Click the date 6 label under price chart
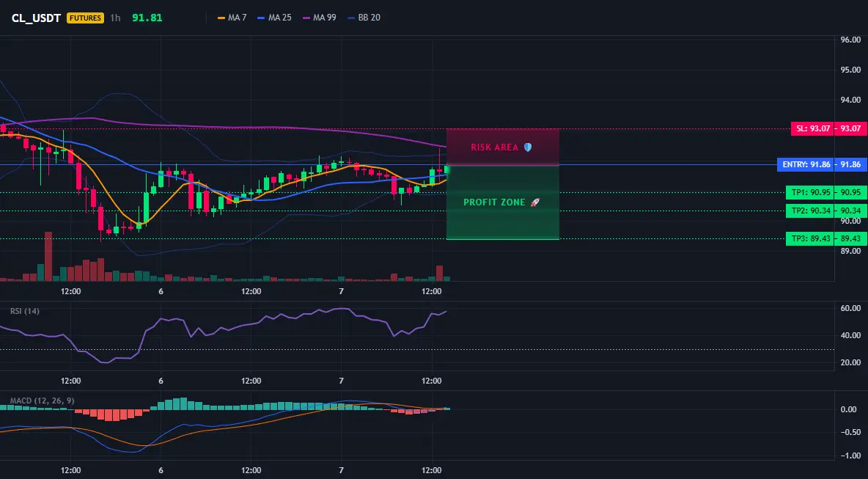Screen dimensions: 868x479 [161, 291]
